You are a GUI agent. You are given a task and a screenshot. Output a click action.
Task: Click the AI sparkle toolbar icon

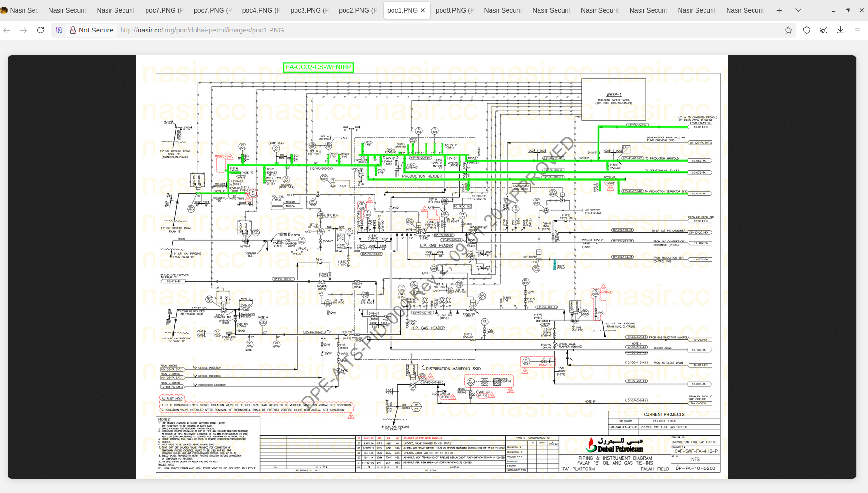point(823,30)
